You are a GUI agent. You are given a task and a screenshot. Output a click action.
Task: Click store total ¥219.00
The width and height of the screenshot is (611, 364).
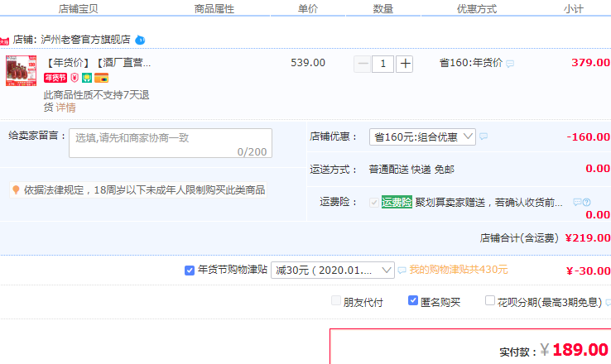(x=588, y=238)
